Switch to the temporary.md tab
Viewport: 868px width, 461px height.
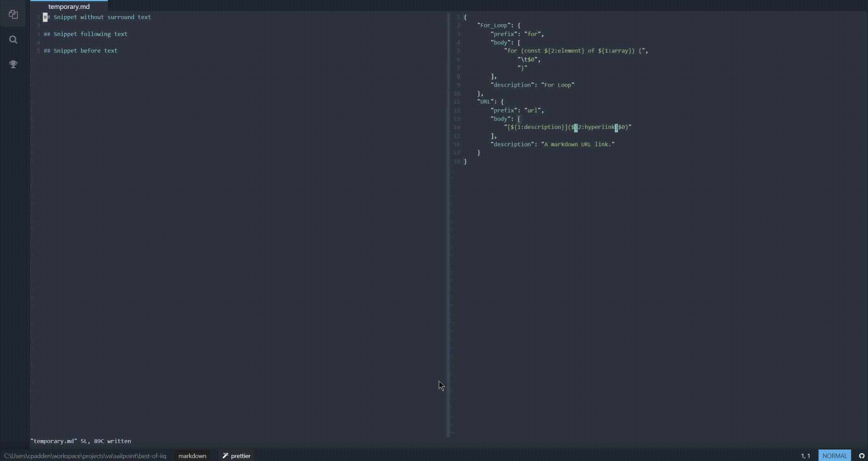(x=69, y=7)
